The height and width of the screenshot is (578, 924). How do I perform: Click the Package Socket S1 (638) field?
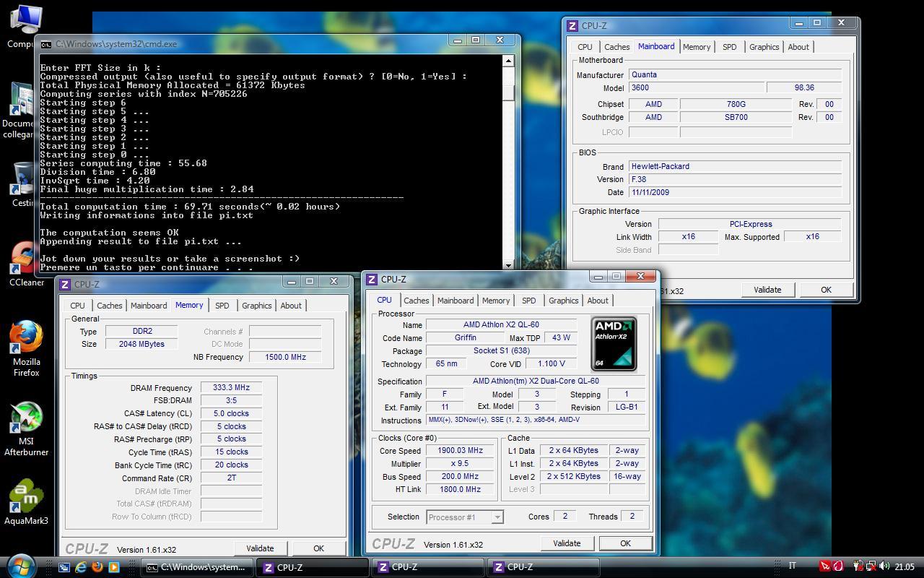point(501,350)
